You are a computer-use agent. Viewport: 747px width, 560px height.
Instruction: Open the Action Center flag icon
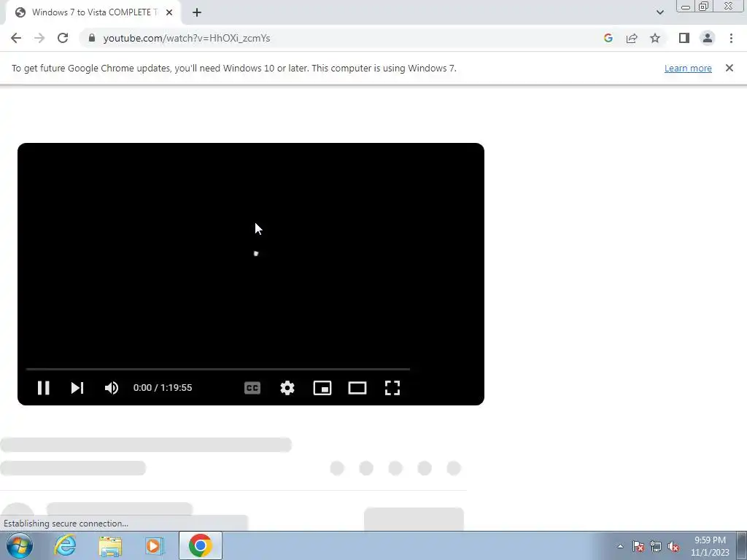click(x=638, y=546)
